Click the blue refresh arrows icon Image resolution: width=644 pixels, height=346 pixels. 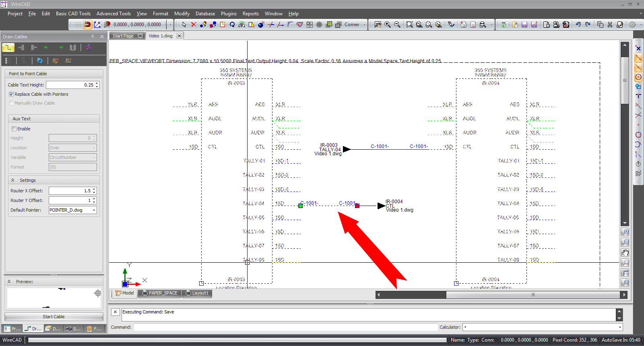[39, 61]
